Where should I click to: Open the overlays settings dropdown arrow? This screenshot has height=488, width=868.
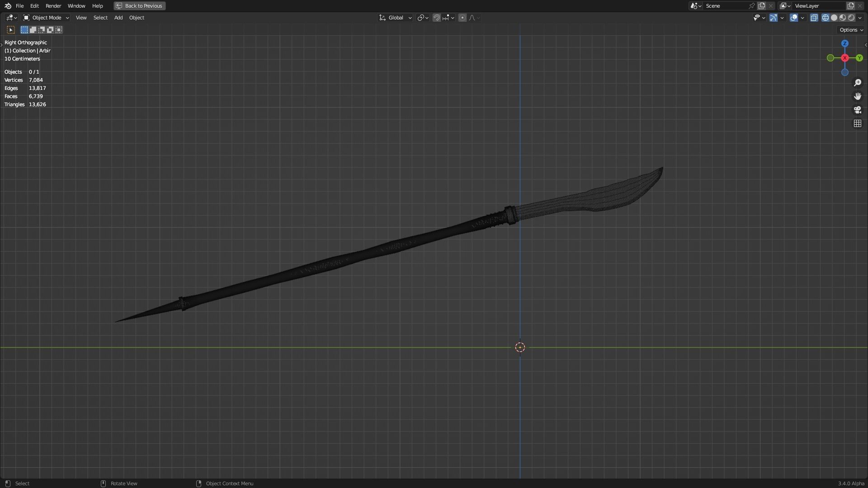tap(802, 18)
